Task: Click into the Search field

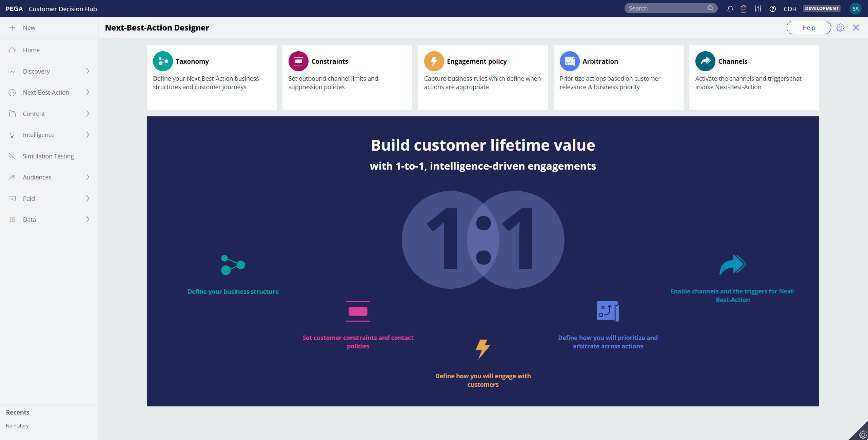Action: 666,8
